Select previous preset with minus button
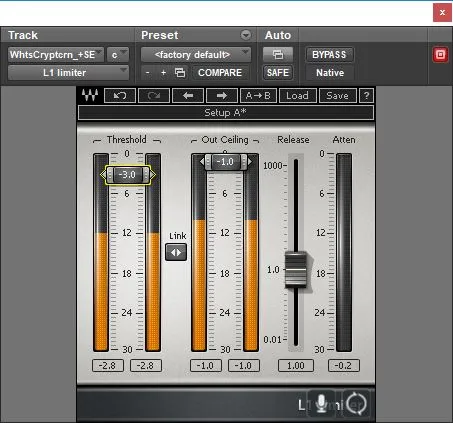The height and width of the screenshot is (423, 453). [148, 72]
